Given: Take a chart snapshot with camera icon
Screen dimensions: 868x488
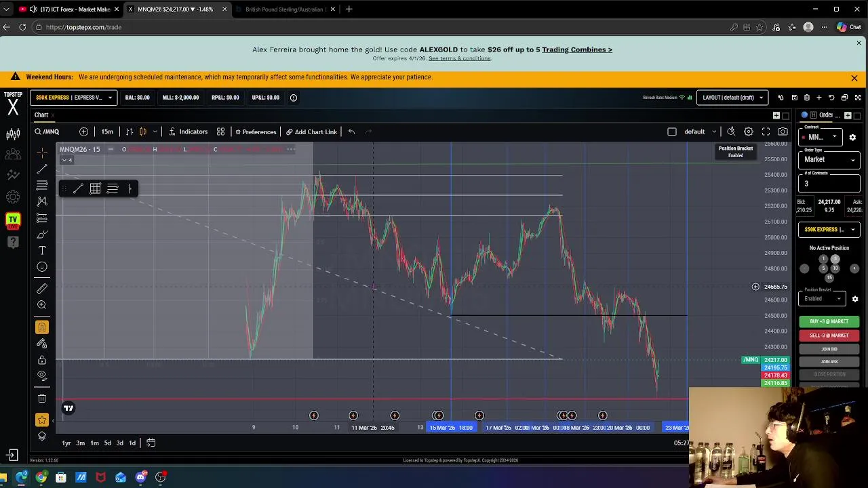Looking at the screenshot, I should point(783,131).
